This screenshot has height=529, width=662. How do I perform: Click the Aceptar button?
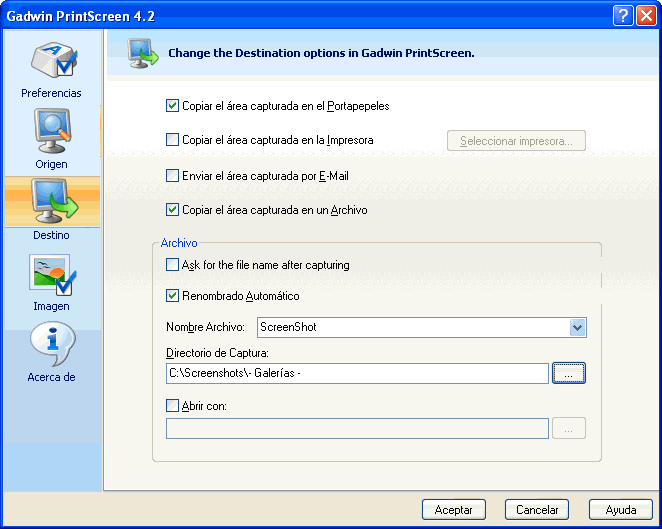tap(453, 509)
